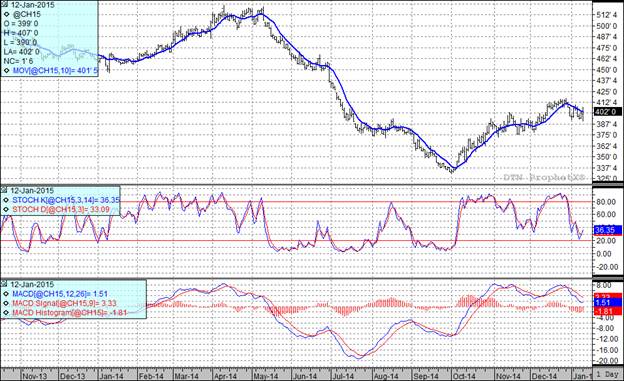Screen dimensions: 624x381
Task: Click the Feb-14 label on the time axis
Action: [151, 376]
